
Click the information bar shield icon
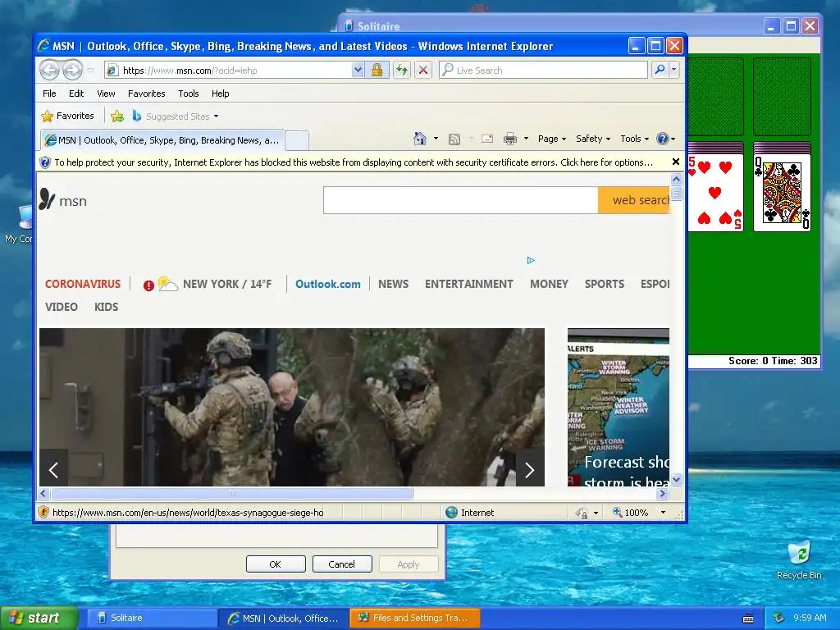[x=45, y=162]
